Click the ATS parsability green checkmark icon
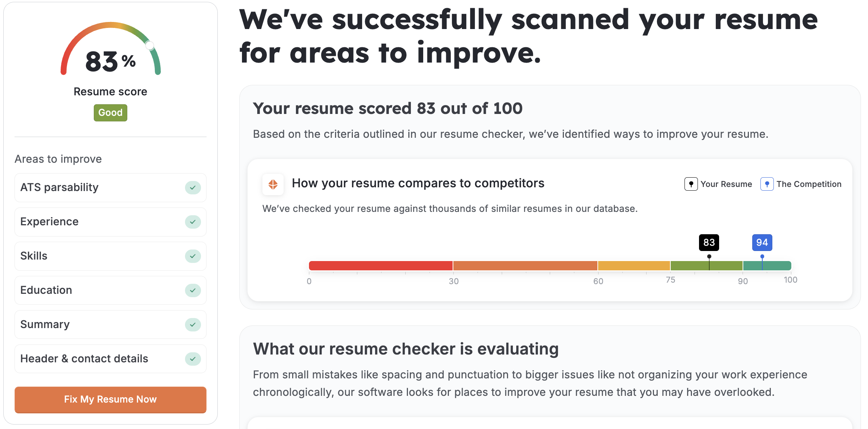The image size is (868, 429). (x=193, y=188)
